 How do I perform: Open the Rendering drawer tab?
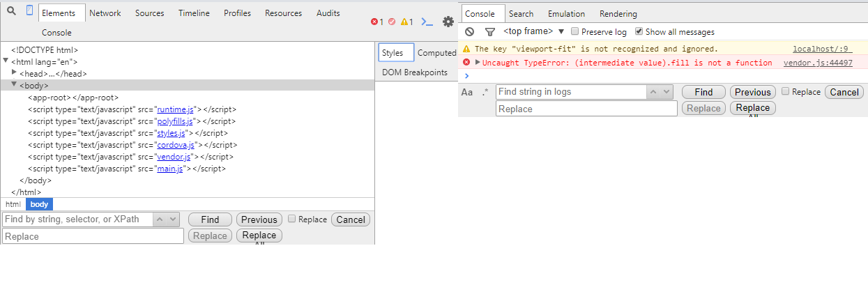[x=618, y=14]
